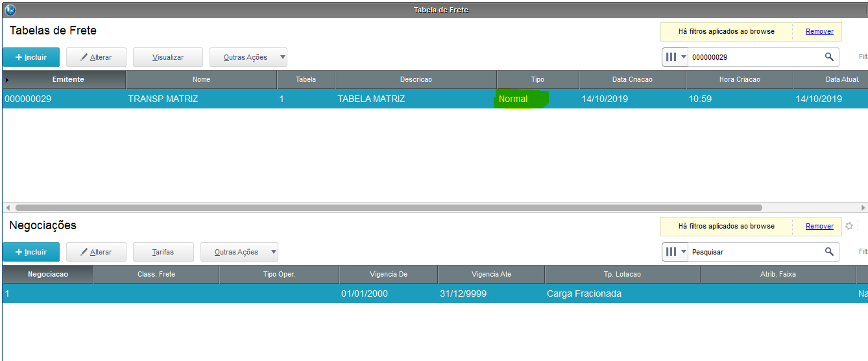Sort by the Tipo Oper. column header
Viewport: 868px width, 361px height.
click(279, 274)
